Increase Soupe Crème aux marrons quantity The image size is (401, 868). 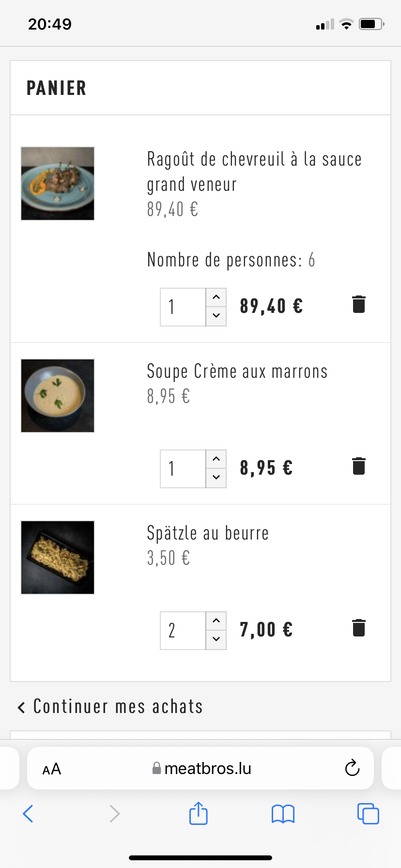click(216, 459)
